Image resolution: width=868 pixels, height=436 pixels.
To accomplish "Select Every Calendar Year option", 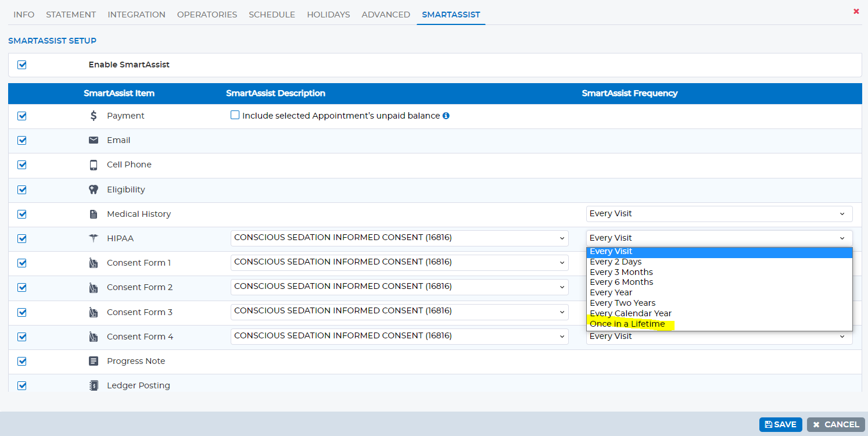I will click(719, 313).
